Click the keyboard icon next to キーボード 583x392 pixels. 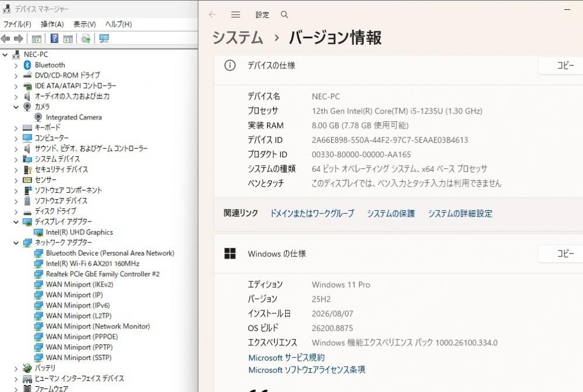(x=27, y=128)
